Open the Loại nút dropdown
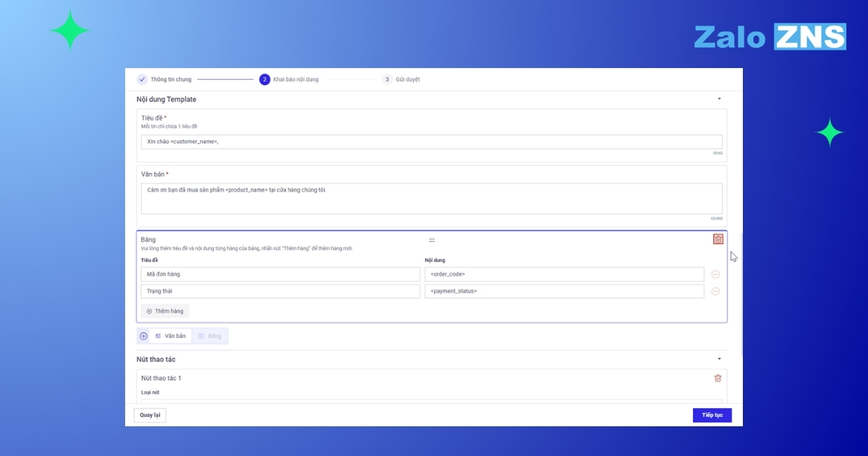 pos(431,400)
